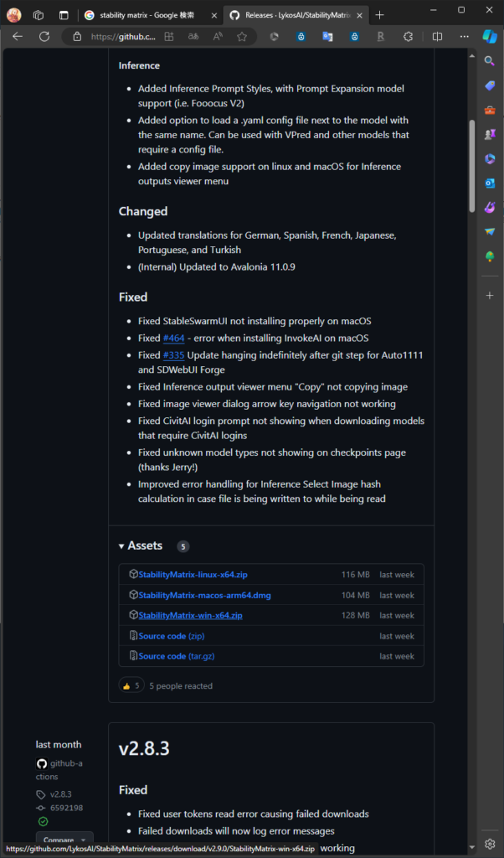Click the github.com address bar
Viewport: 504px width, 858px height.
[x=124, y=37]
